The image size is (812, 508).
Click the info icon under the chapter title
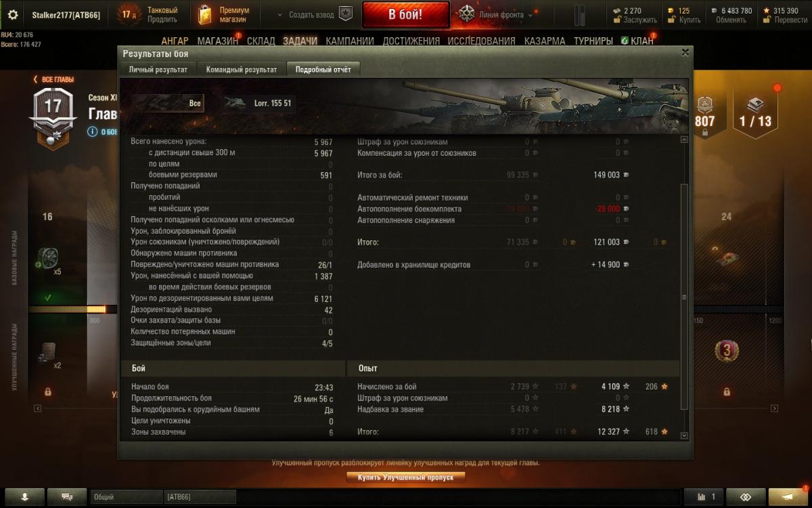click(93, 131)
